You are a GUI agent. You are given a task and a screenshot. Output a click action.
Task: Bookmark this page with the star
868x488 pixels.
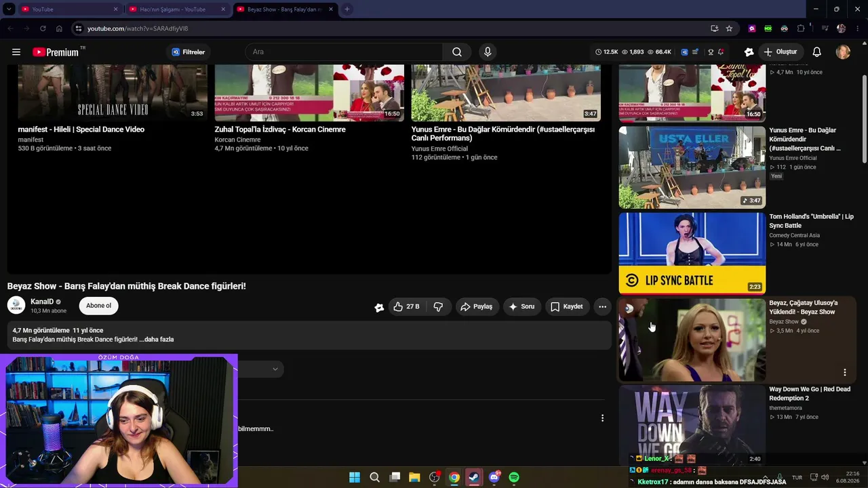click(729, 28)
